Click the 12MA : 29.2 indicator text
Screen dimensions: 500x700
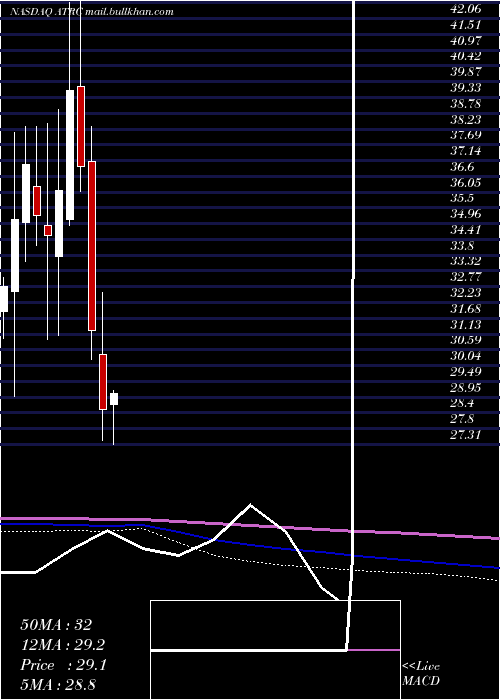(x=62, y=645)
